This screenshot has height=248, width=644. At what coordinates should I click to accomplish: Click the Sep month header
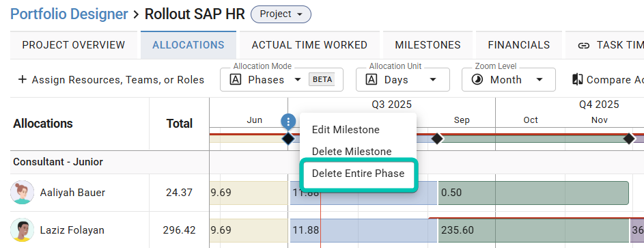pyautogui.click(x=462, y=120)
